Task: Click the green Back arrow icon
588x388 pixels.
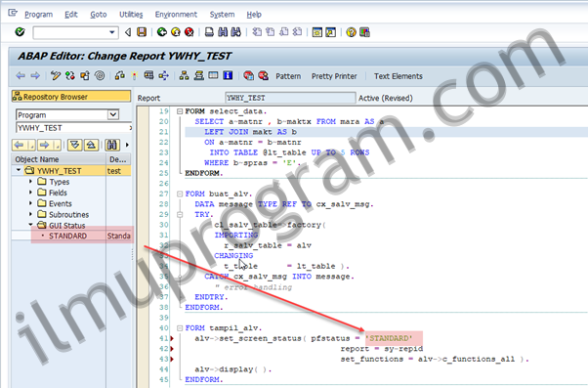Action: tap(162, 32)
